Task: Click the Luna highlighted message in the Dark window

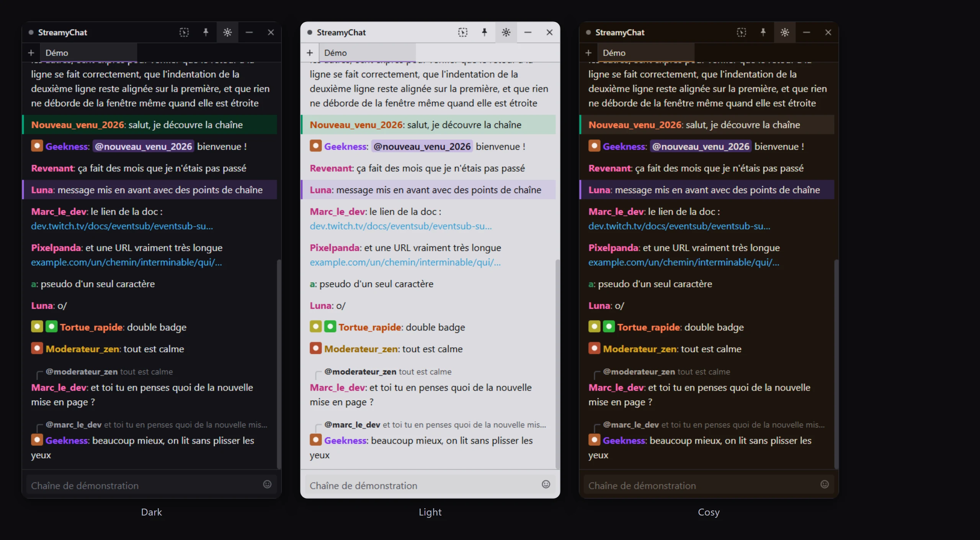Action: click(x=150, y=190)
